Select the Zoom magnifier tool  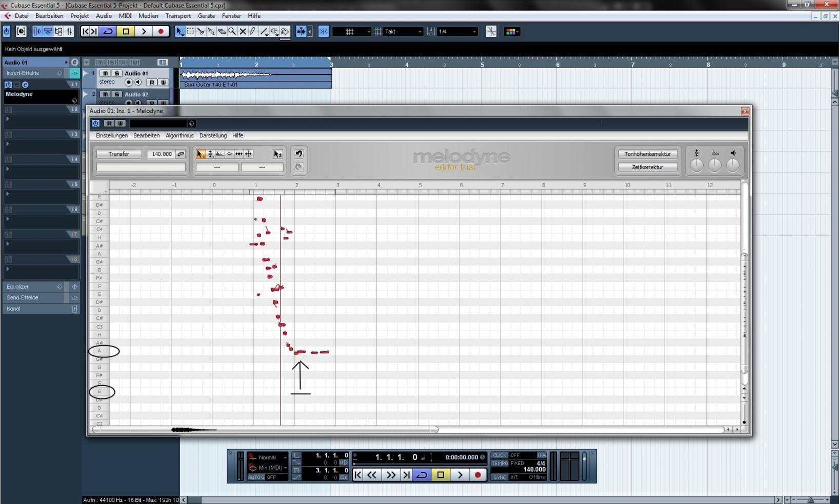tap(232, 31)
